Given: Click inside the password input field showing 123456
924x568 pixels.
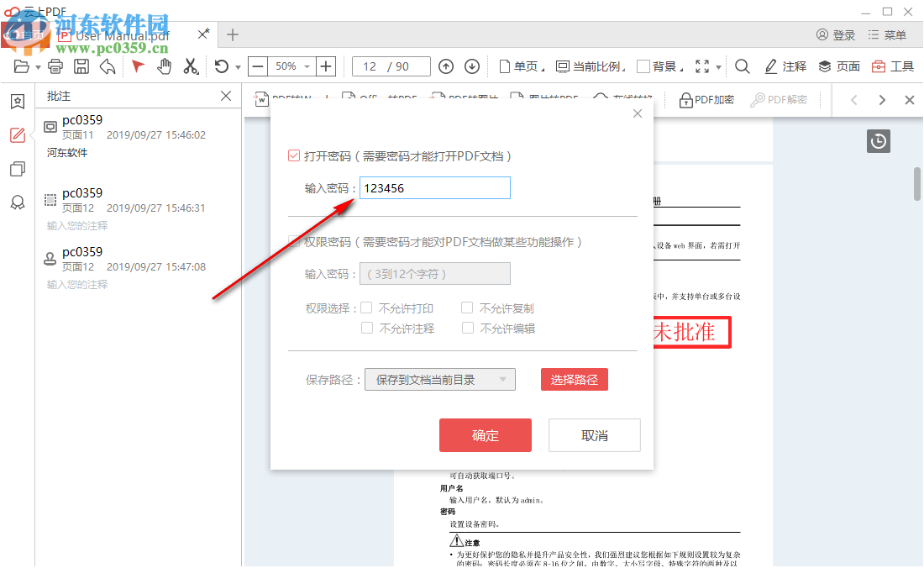Looking at the screenshot, I should pos(434,187).
